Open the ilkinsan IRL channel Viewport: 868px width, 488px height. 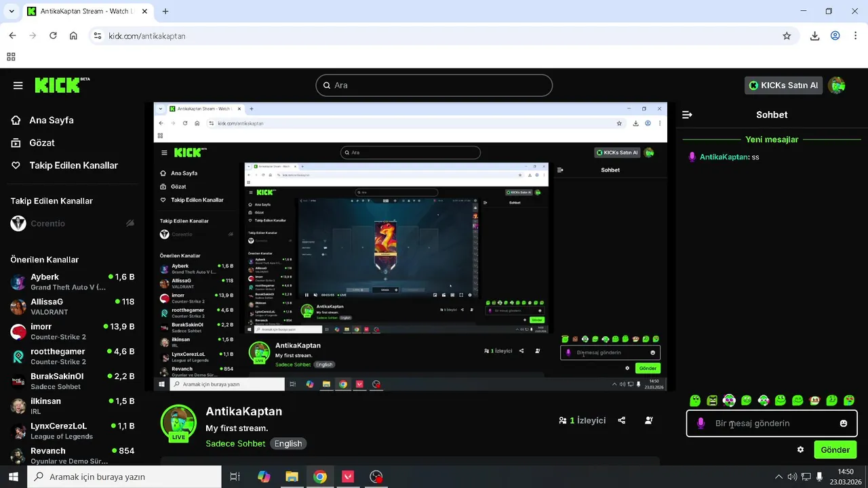click(x=72, y=405)
